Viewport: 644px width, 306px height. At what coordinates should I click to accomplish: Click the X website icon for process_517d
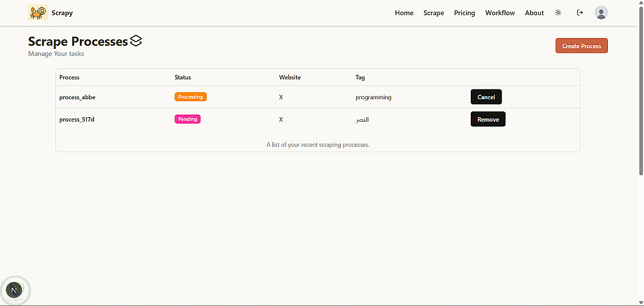click(281, 120)
